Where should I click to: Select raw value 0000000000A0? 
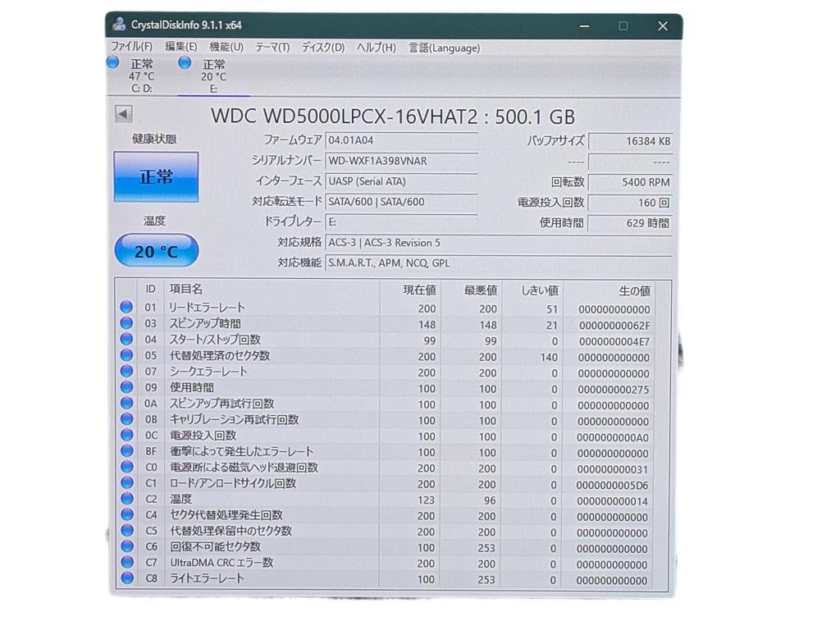click(x=613, y=437)
